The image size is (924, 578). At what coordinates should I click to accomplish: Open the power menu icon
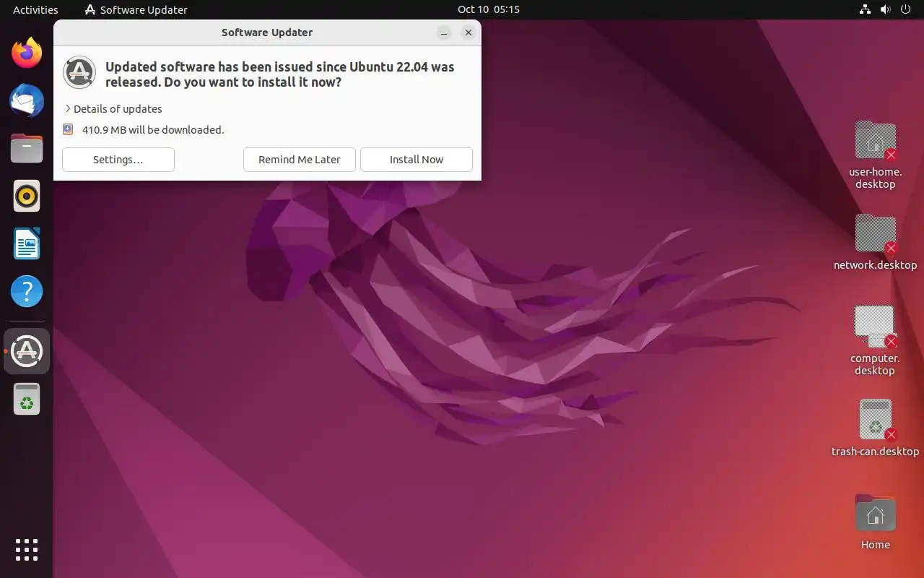[906, 9]
